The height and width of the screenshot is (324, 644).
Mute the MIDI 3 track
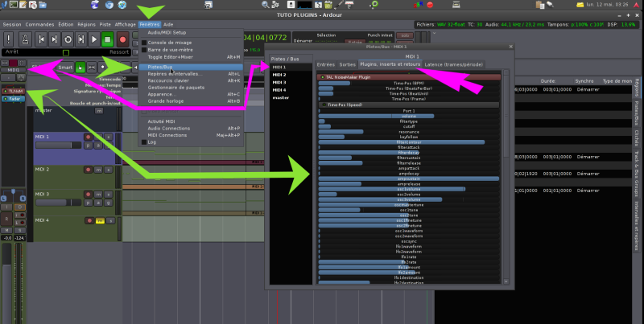point(98,194)
